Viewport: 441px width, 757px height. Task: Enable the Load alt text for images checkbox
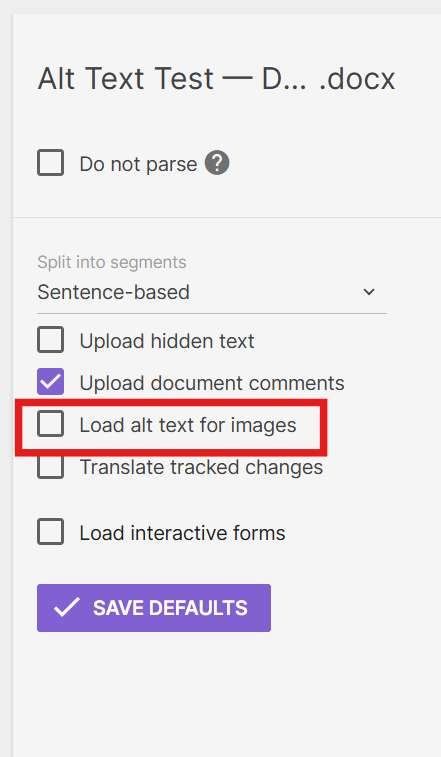tap(51, 424)
